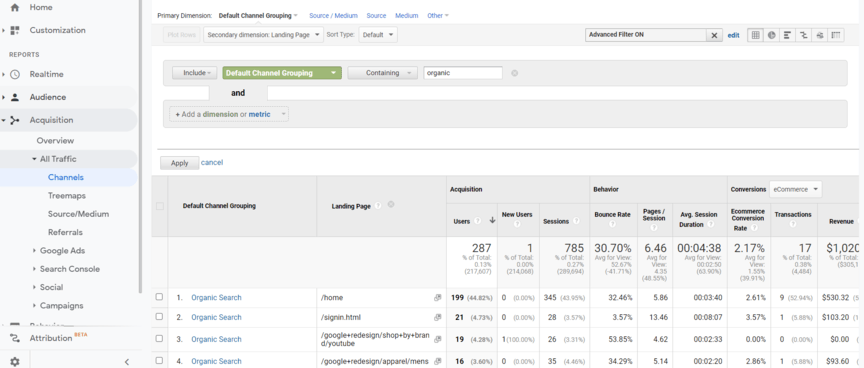Open the Containing match type dropdown

[382, 73]
